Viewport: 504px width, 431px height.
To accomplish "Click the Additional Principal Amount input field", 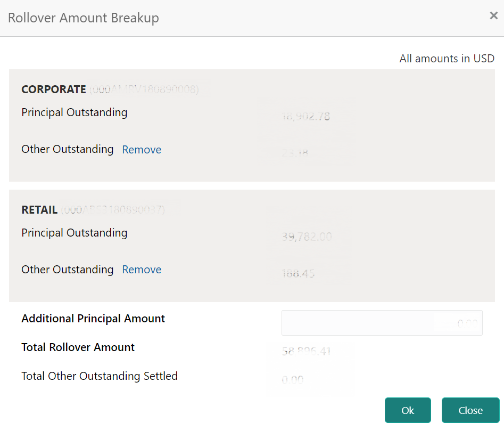I will click(x=382, y=323).
